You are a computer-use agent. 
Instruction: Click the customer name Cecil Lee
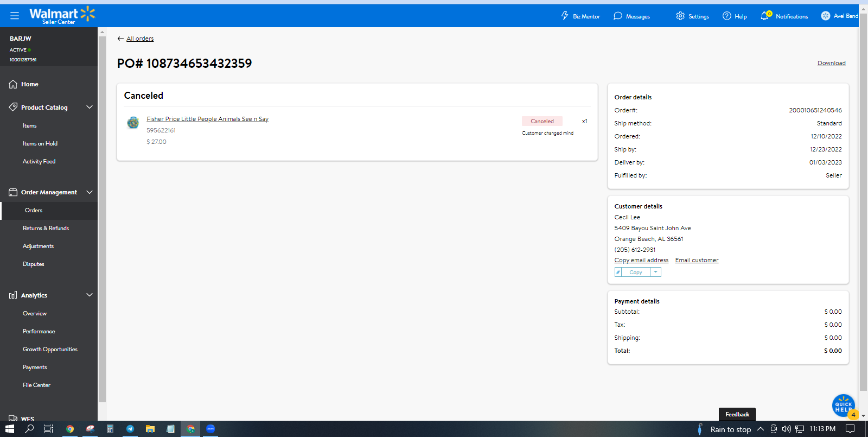click(627, 217)
